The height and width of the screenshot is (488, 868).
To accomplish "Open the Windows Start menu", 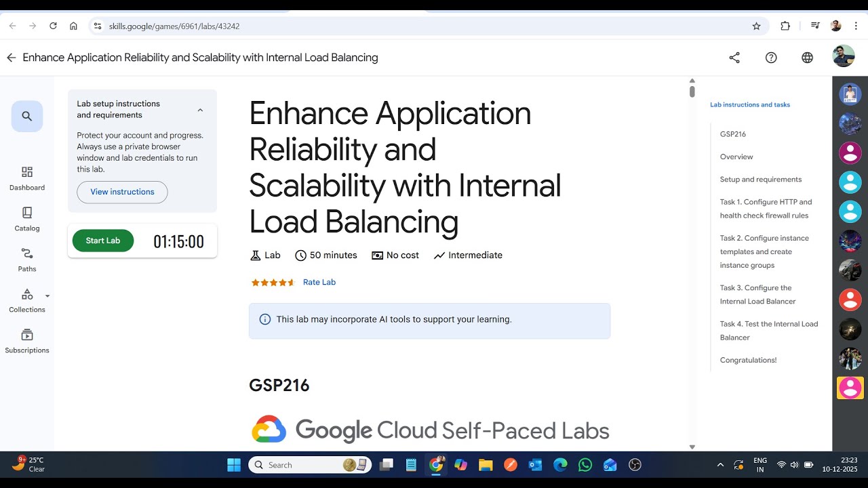I will [234, 465].
